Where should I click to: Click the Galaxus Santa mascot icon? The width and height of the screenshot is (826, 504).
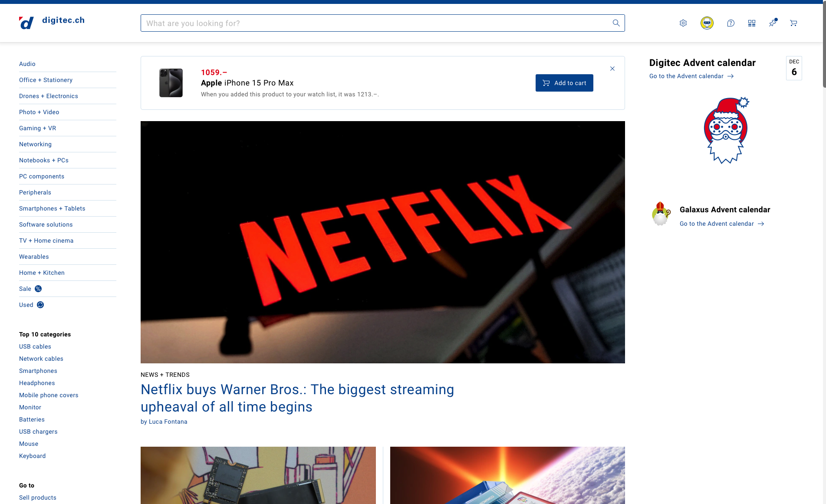point(661,214)
